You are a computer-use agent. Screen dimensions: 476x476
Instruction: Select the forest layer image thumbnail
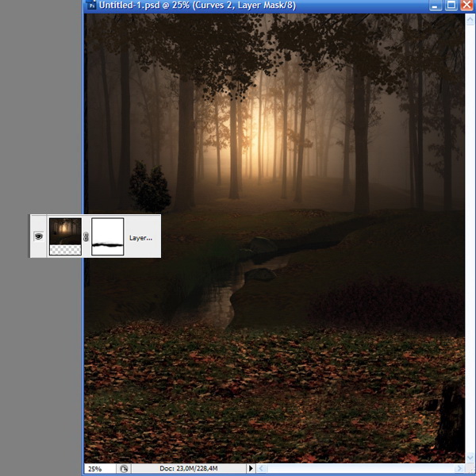tap(65, 236)
